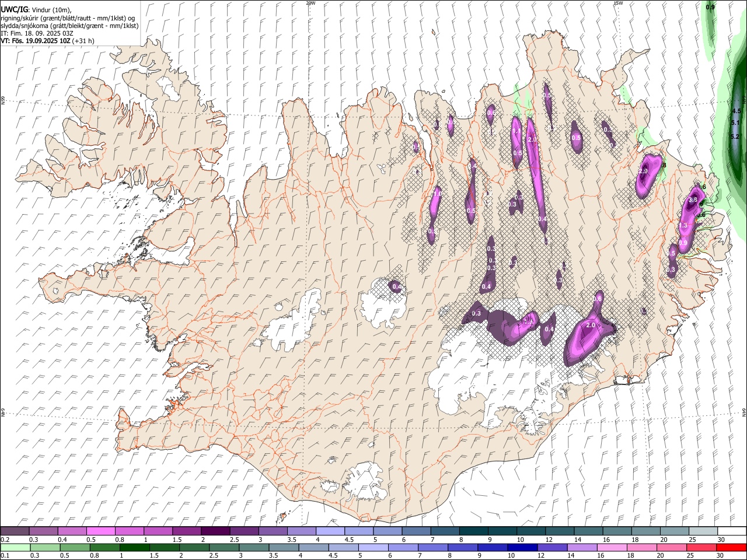
Task: Click the 2.9 snowfall value on the map
Action: (643, 171)
